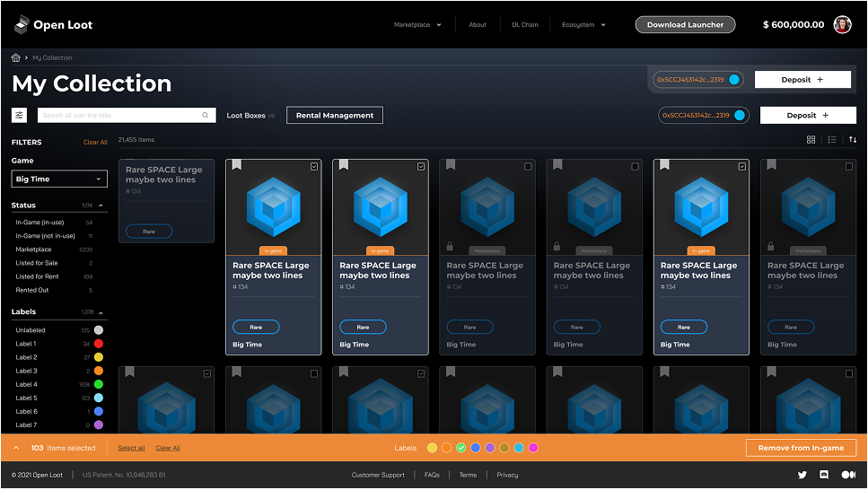Switch to Loot Boxes tab
Image resolution: width=868 pixels, height=490 pixels.
click(x=250, y=115)
